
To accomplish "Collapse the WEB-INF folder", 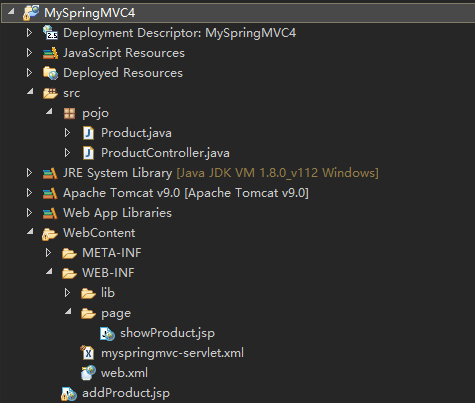I will [49, 271].
